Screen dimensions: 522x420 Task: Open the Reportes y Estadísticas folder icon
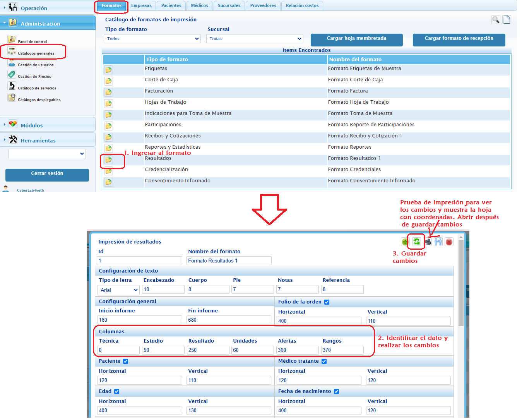click(109, 148)
